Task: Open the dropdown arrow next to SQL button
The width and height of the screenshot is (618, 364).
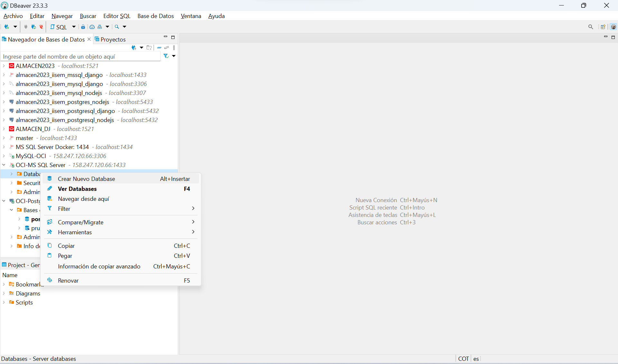Action: [74, 27]
